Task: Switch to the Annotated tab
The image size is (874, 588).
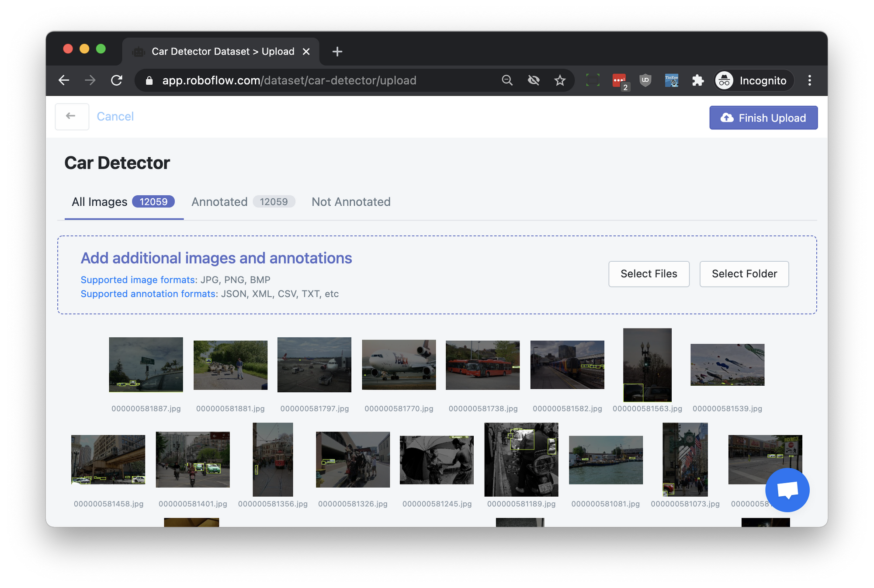Action: click(219, 202)
